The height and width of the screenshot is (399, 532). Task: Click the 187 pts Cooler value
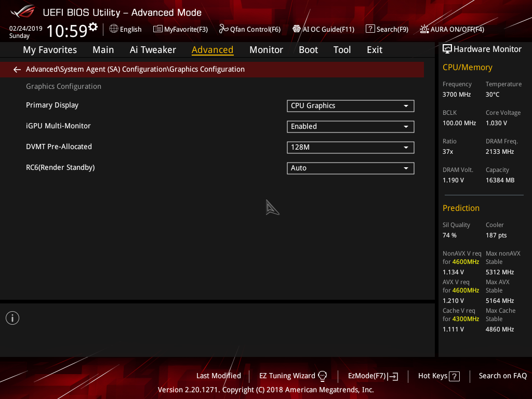coord(496,235)
